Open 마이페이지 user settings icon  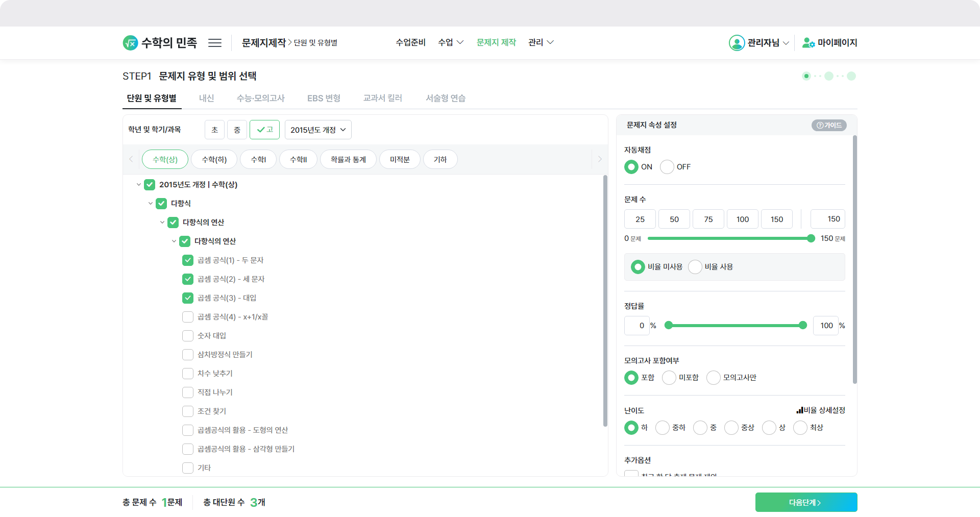808,43
